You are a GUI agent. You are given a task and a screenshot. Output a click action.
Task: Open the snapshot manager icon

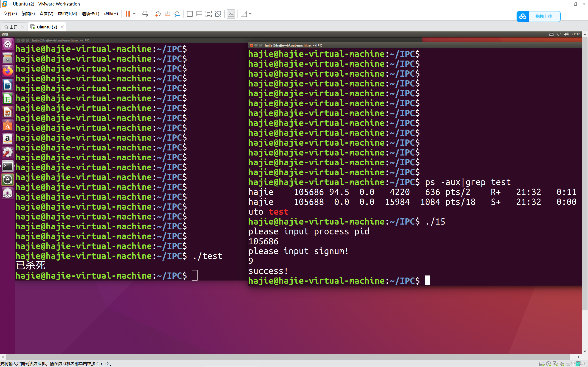[x=177, y=14]
